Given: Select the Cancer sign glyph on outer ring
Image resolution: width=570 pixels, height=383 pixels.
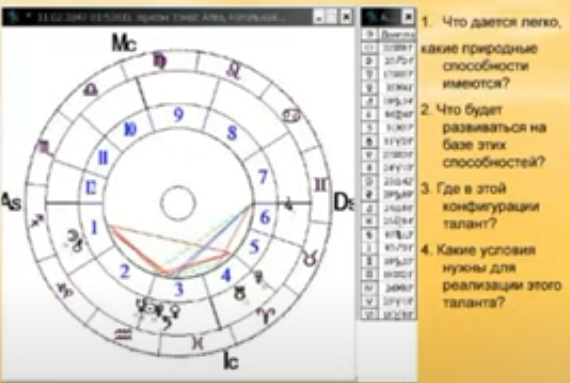Looking at the screenshot, I should click(292, 116).
